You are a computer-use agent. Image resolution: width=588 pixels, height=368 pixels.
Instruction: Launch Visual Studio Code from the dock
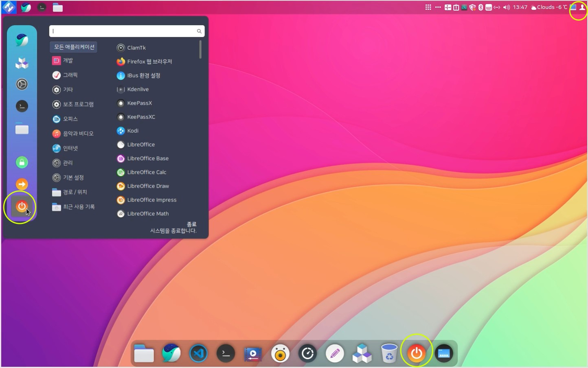tap(199, 353)
